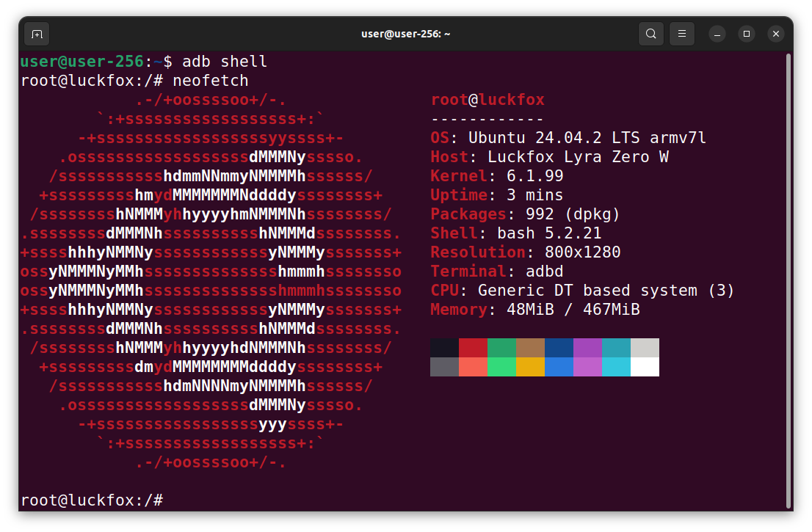This screenshot has width=812, height=532.
Task: Click the red 'Uptime' label
Action: [459, 195]
